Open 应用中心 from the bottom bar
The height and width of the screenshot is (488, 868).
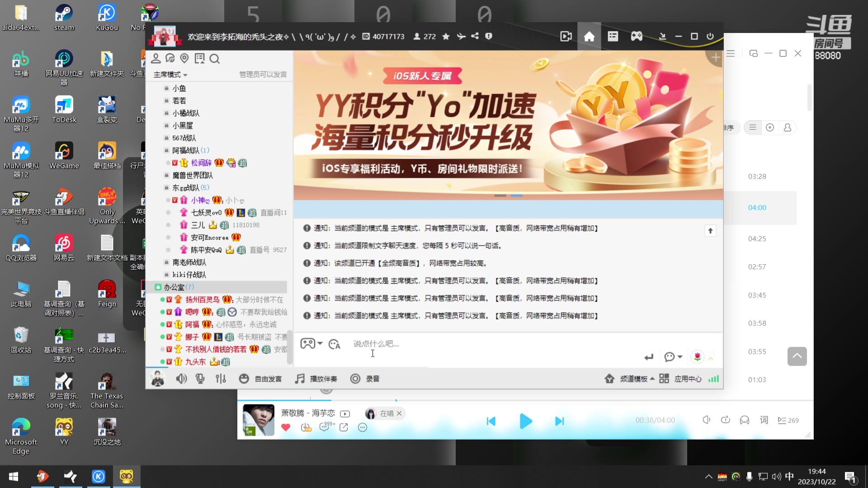[x=688, y=379]
